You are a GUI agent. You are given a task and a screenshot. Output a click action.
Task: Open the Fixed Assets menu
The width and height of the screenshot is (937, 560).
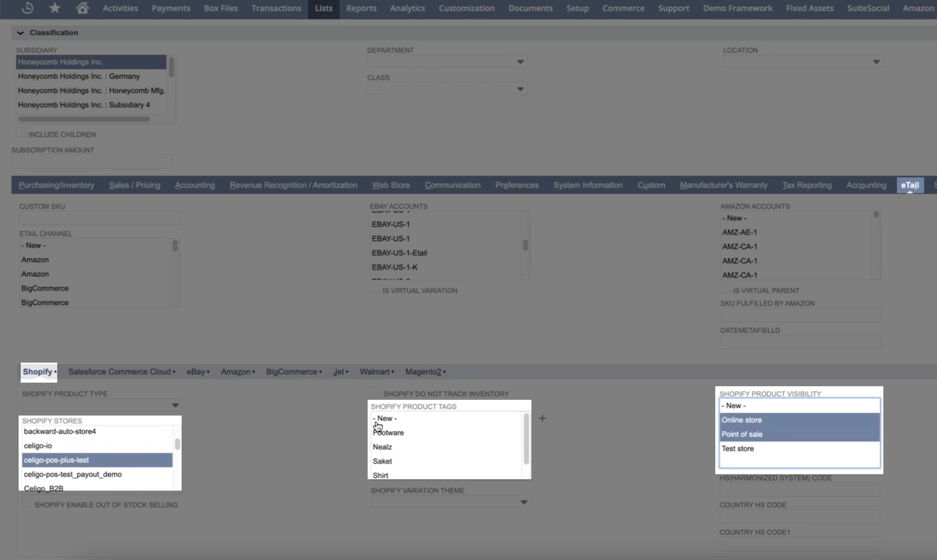click(809, 8)
